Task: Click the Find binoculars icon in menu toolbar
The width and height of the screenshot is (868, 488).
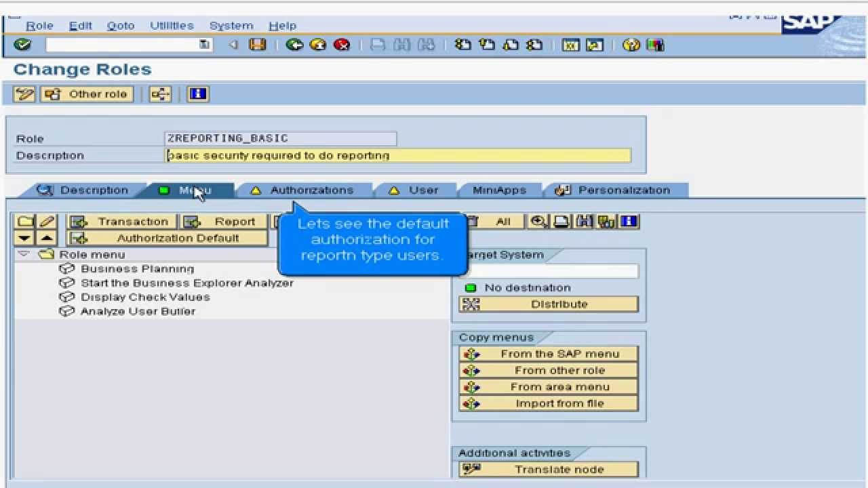Action: pos(584,222)
